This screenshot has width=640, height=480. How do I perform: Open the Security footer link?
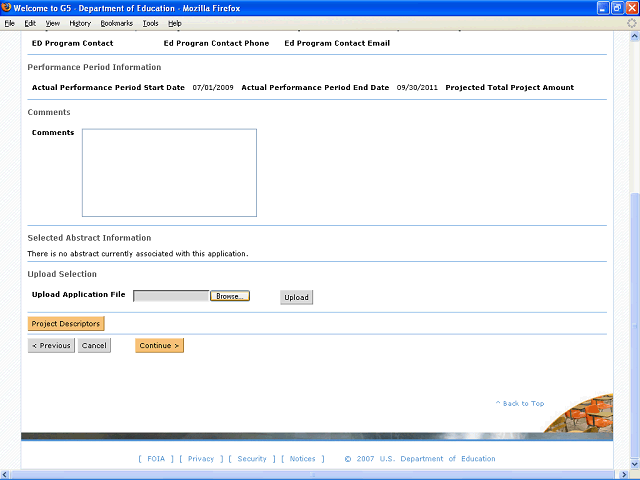pyautogui.click(x=252, y=458)
